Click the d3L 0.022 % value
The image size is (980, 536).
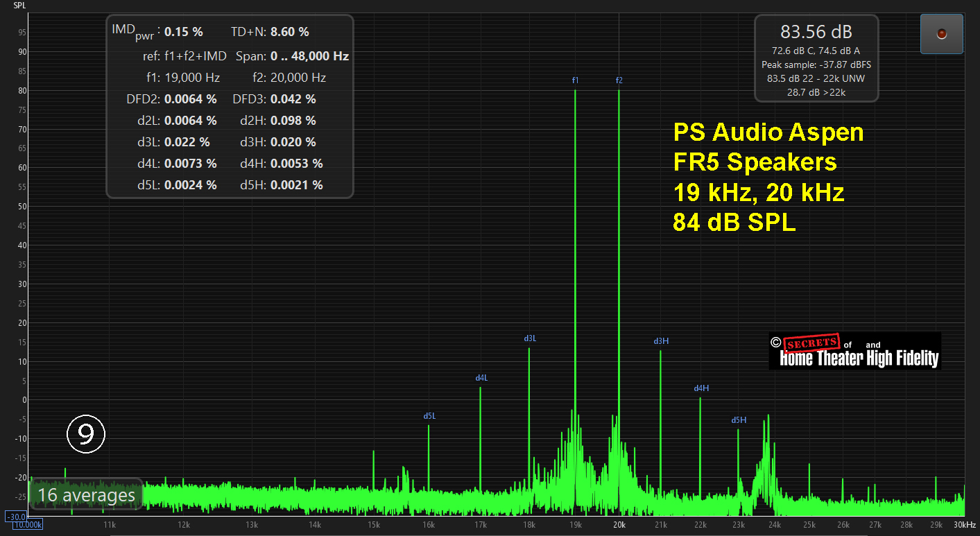(187, 142)
